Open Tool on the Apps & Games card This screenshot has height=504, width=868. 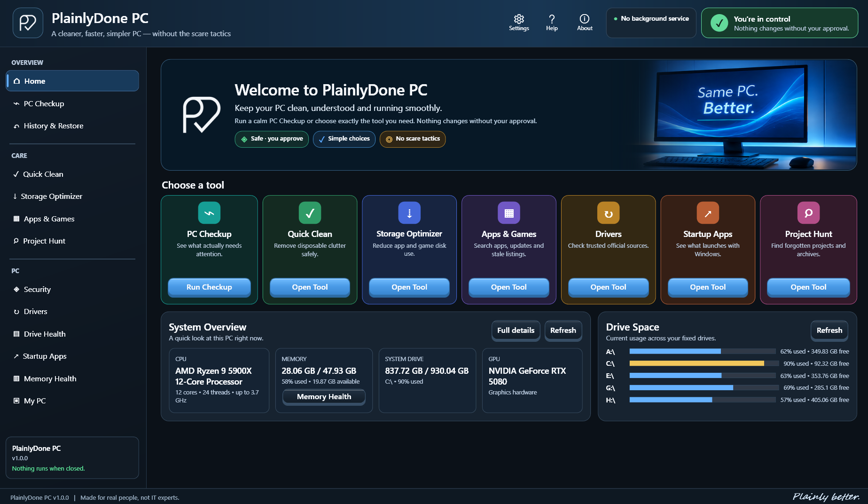509,287
